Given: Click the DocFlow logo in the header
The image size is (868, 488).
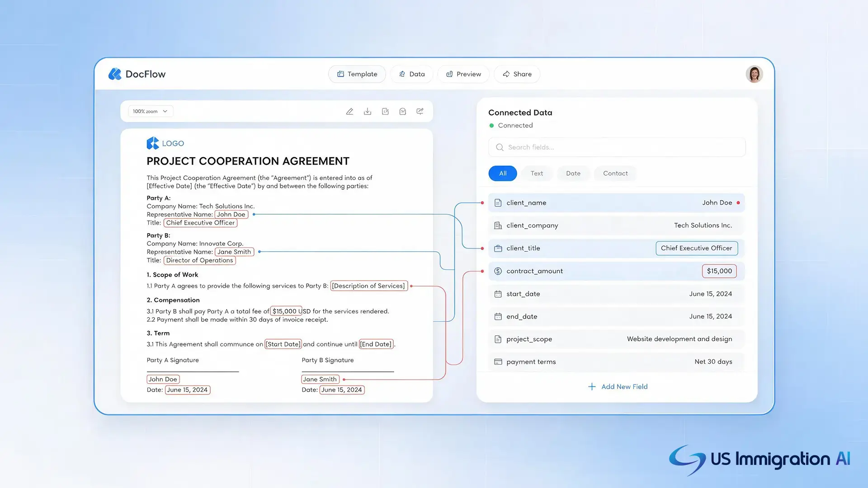Looking at the screenshot, I should [x=137, y=74].
